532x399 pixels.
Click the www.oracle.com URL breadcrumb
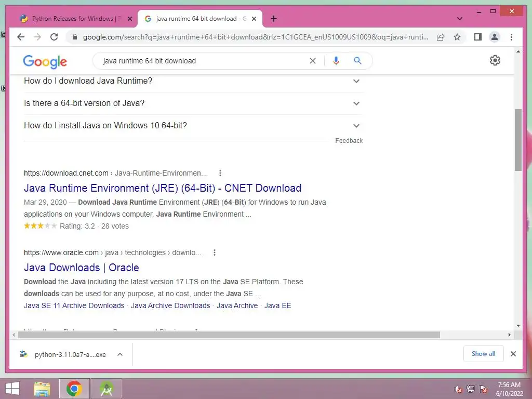(112, 252)
